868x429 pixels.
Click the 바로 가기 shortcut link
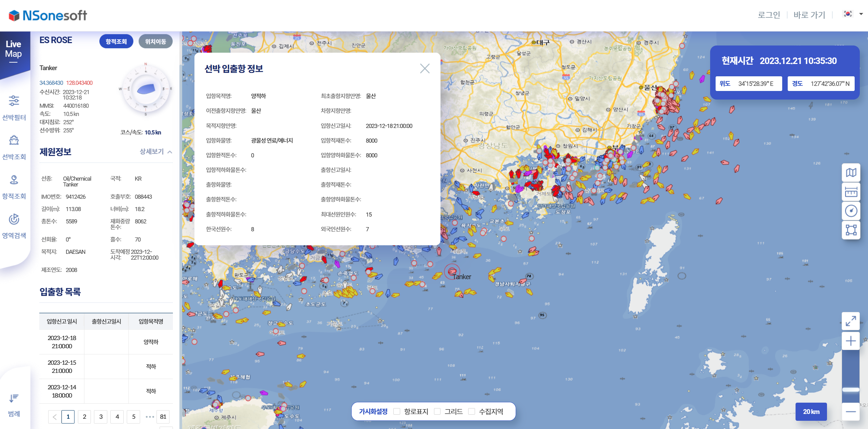point(809,15)
